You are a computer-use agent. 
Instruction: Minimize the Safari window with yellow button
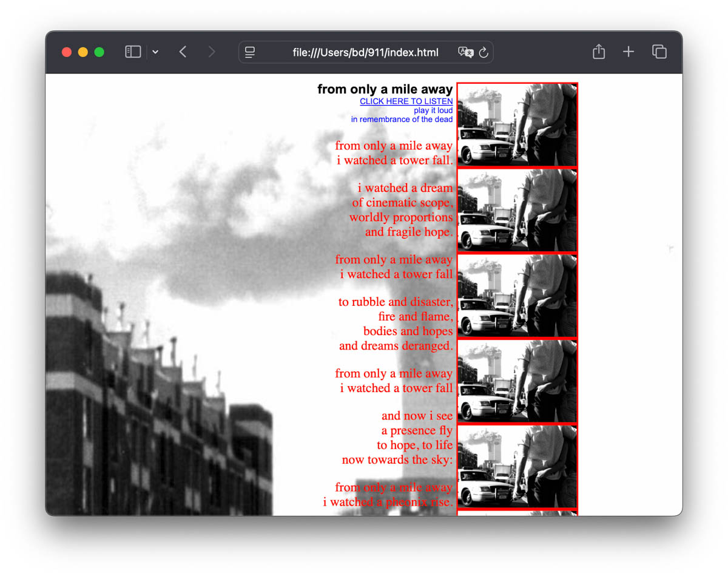tap(83, 52)
